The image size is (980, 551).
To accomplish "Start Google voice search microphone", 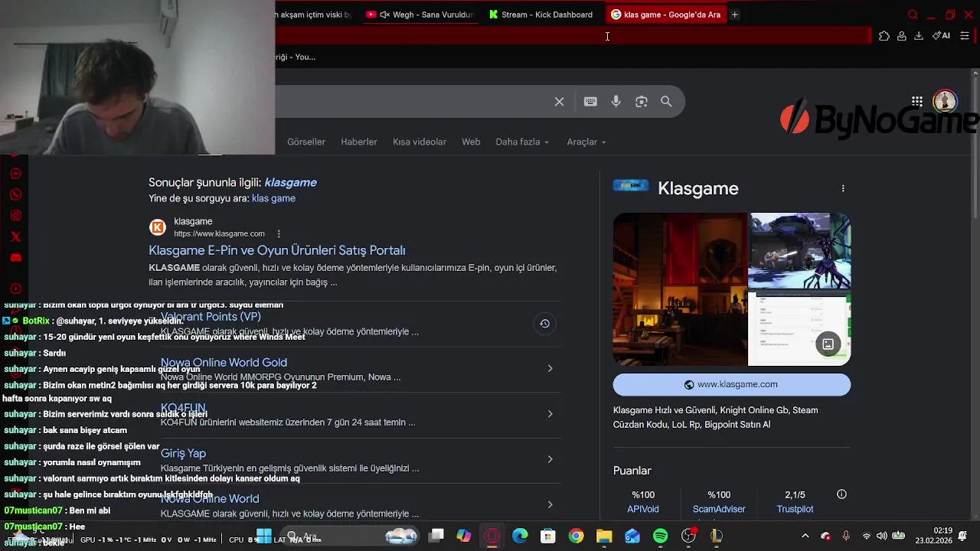I will tap(616, 102).
